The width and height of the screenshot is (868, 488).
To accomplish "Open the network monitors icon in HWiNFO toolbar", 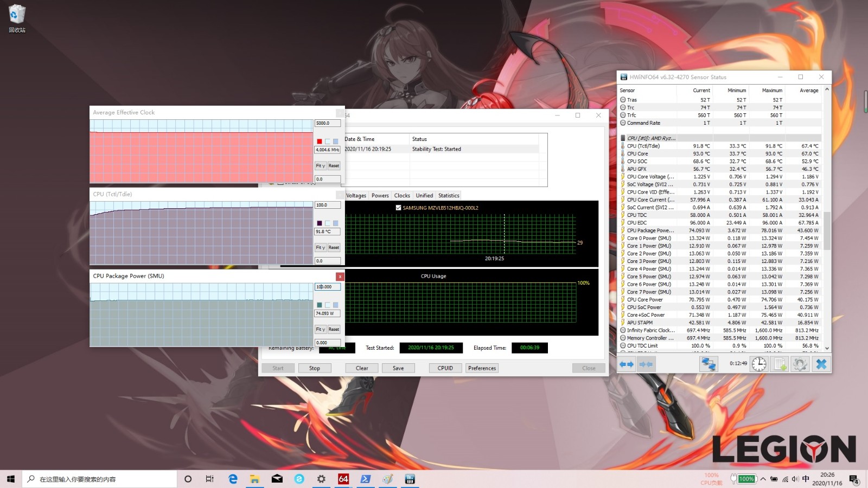I will point(708,364).
